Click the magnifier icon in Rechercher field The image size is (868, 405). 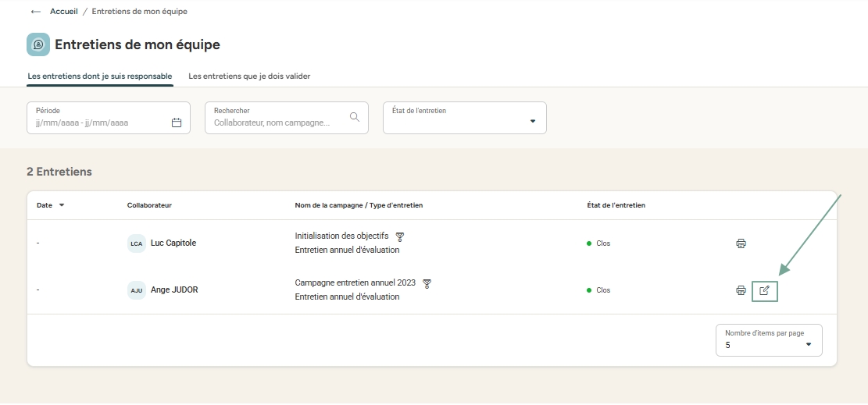355,117
